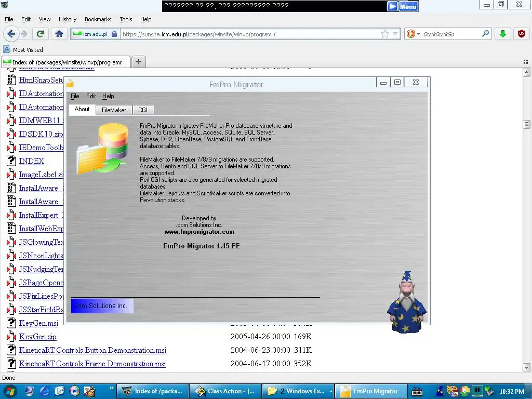Screen dimensions: 532x399
Task: Open the Most Visited bookmarks folder
Action: [x=23, y=49]
